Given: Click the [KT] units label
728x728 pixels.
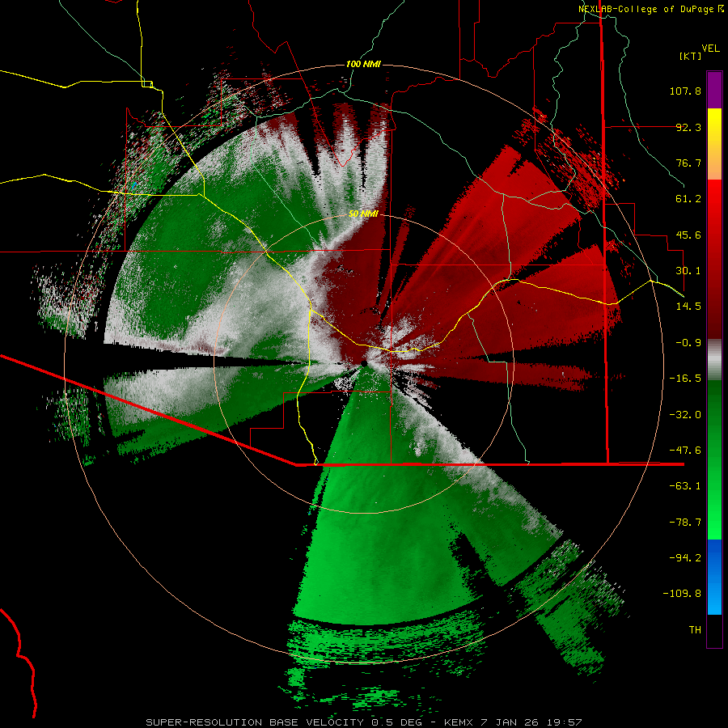Looking at the screenshot, I should [x=691, y=56].
